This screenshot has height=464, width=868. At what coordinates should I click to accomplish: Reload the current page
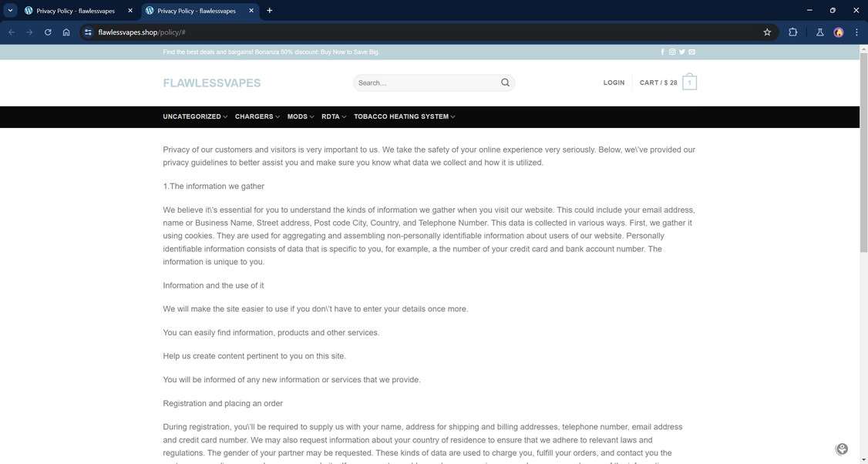(x=48, y=32)
